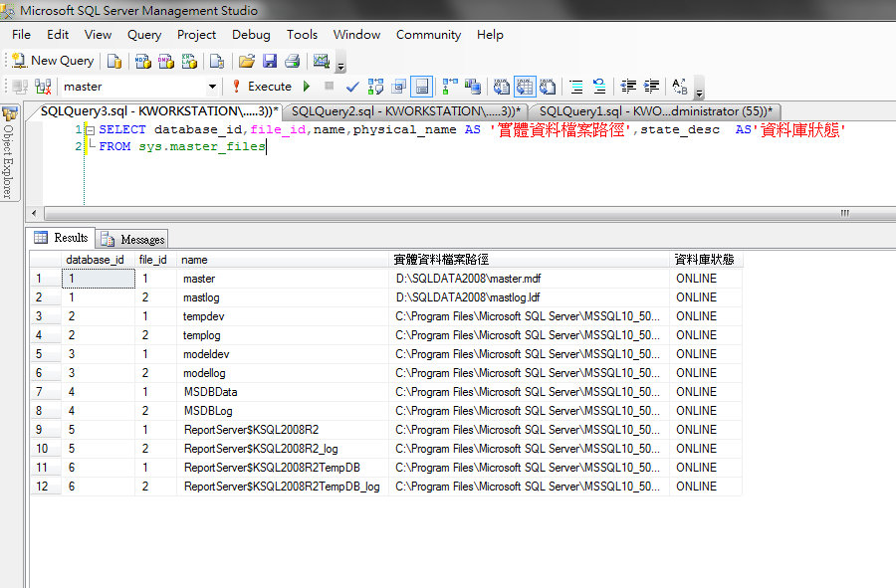896x588 pixels.
Task: Click the name column header
Action: 283,260
